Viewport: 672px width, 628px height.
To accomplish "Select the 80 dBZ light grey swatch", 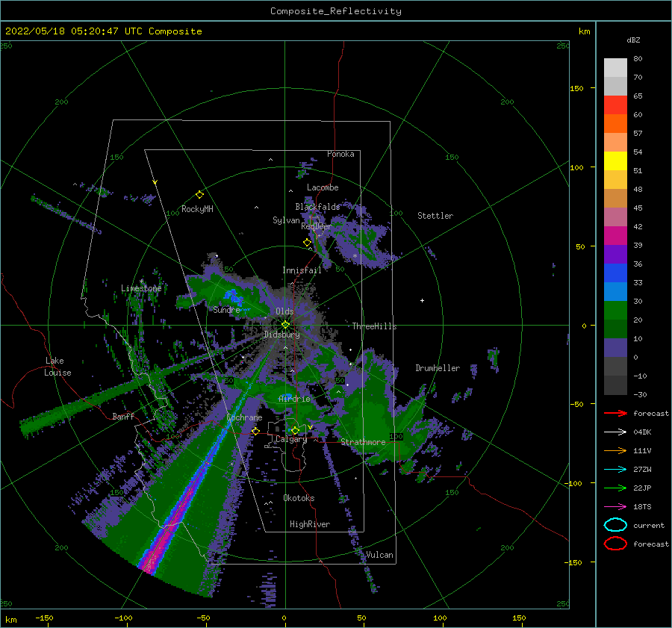I will [615, 67].
